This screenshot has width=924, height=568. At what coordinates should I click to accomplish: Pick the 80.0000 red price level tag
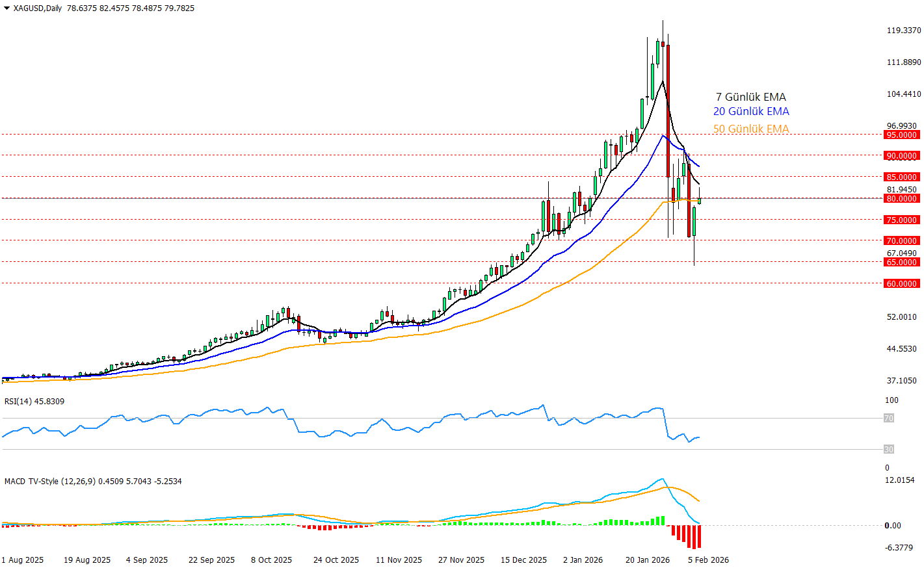[901, 199]
